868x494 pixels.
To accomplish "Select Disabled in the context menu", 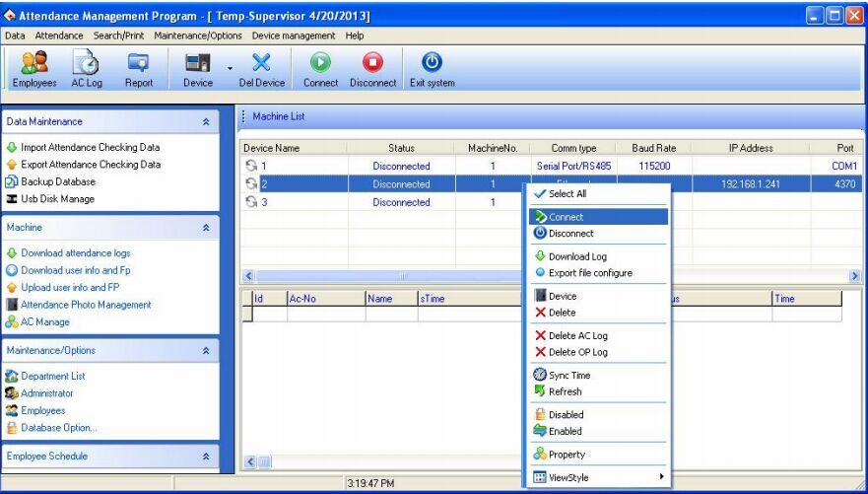I will pyautogui.click(x=566, y=414).
